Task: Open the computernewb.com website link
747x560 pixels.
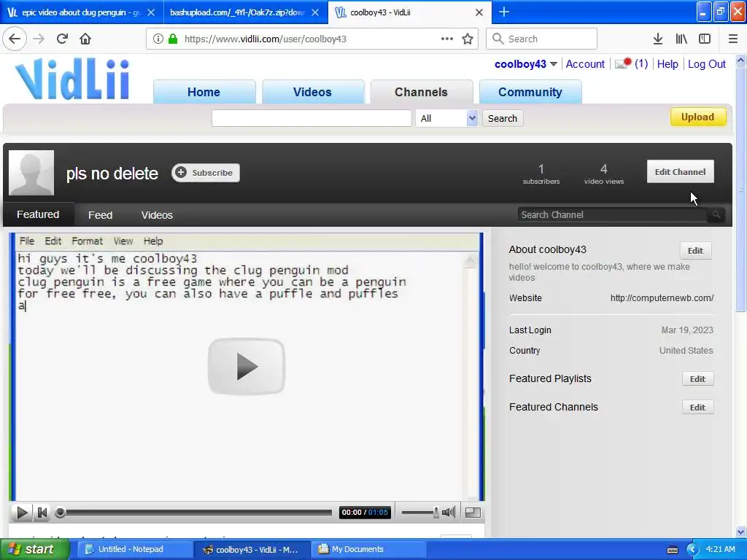Action: (x=662, y=298)
